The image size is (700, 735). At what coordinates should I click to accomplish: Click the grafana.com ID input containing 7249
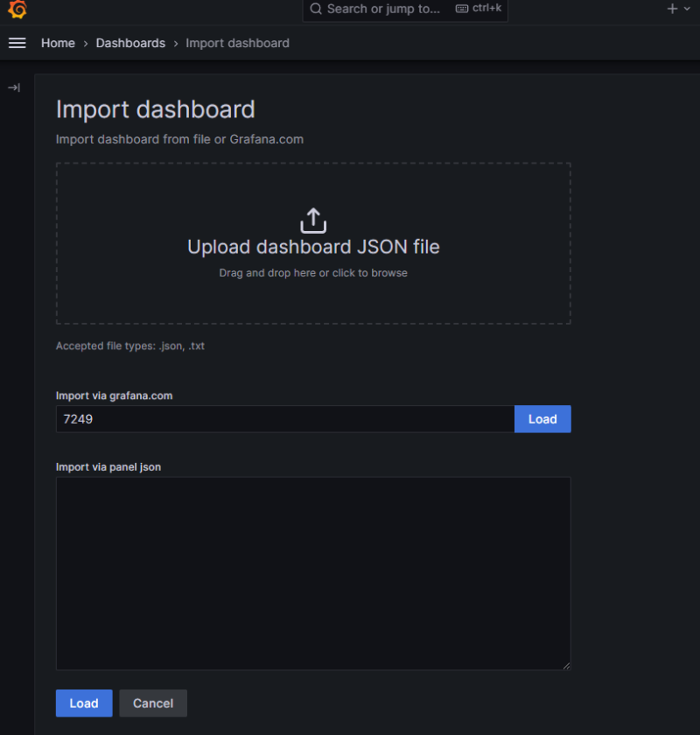[x=284, y=419]
